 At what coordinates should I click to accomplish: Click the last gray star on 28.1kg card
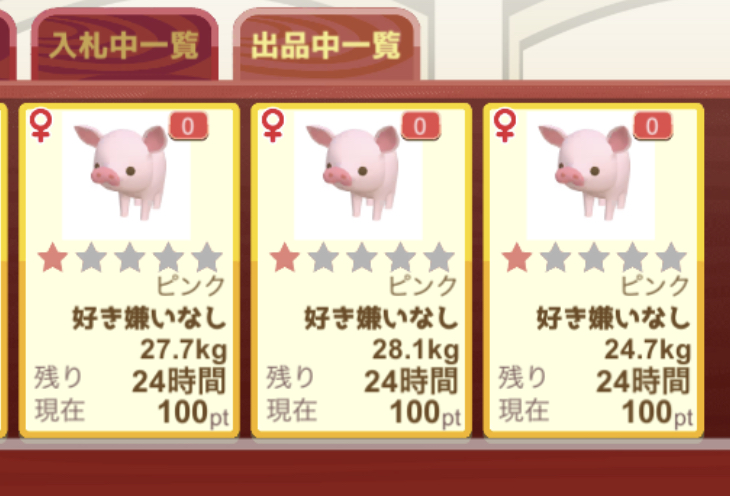tap(439, 258)
